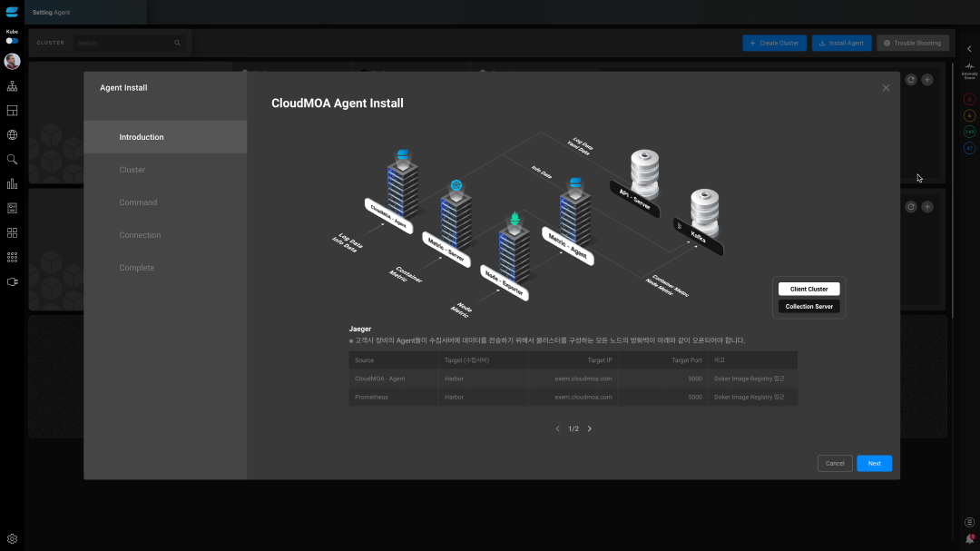980x551 pixels.
Task: Click the 1/2 page indicator
Action: [x=573, y=429]
